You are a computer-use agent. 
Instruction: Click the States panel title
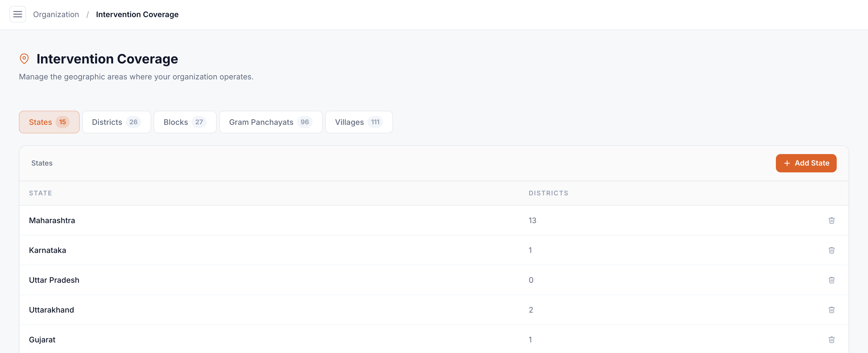click(42, 163)
